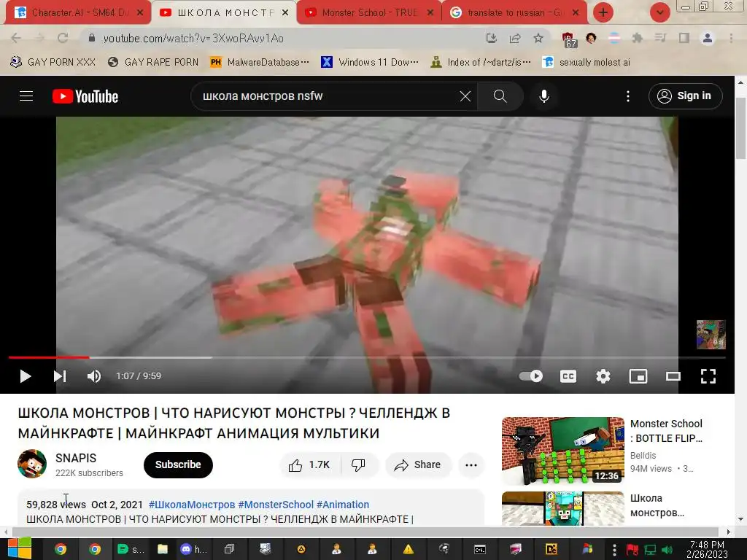Screen dimensions: 747x560
Task: Open Windows Start menu
Action: coord(20,549)
